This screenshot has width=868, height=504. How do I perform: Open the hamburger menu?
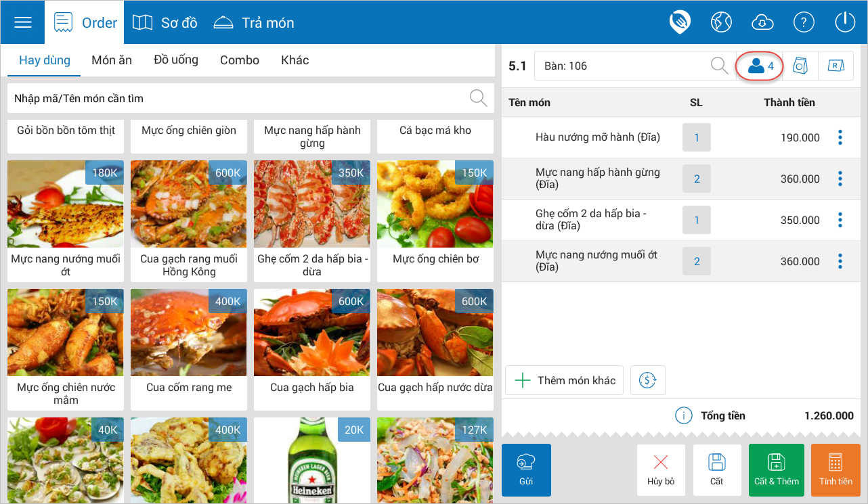point(23,22)
